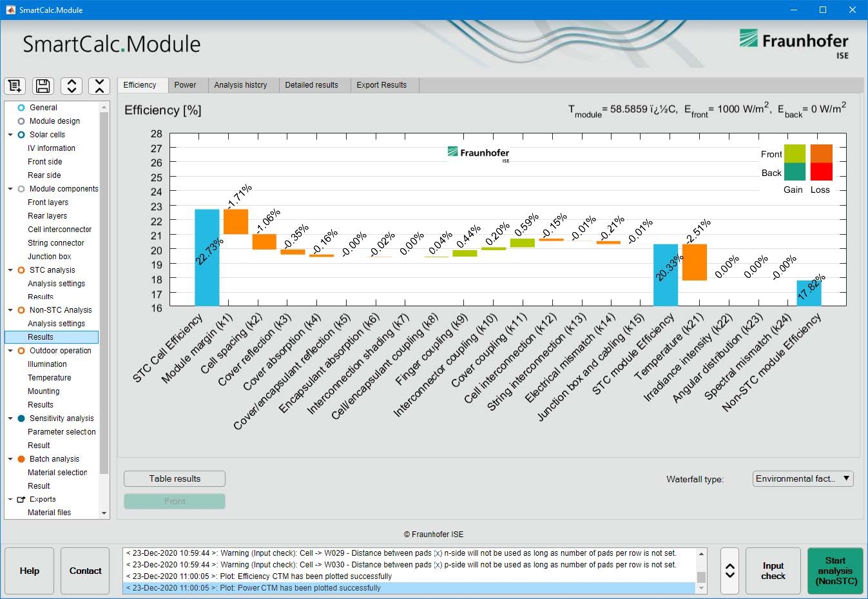Click the Solar cells circle icon

tap(21, 135)
